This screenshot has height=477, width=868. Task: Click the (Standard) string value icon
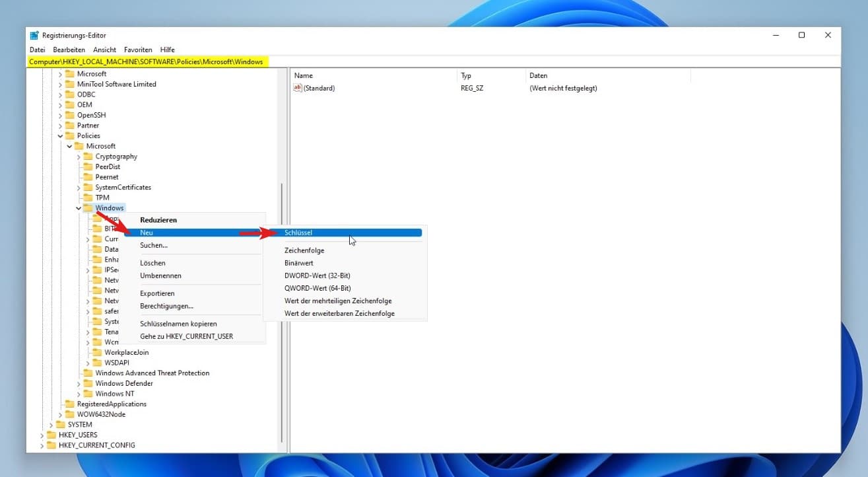(298, 88)
